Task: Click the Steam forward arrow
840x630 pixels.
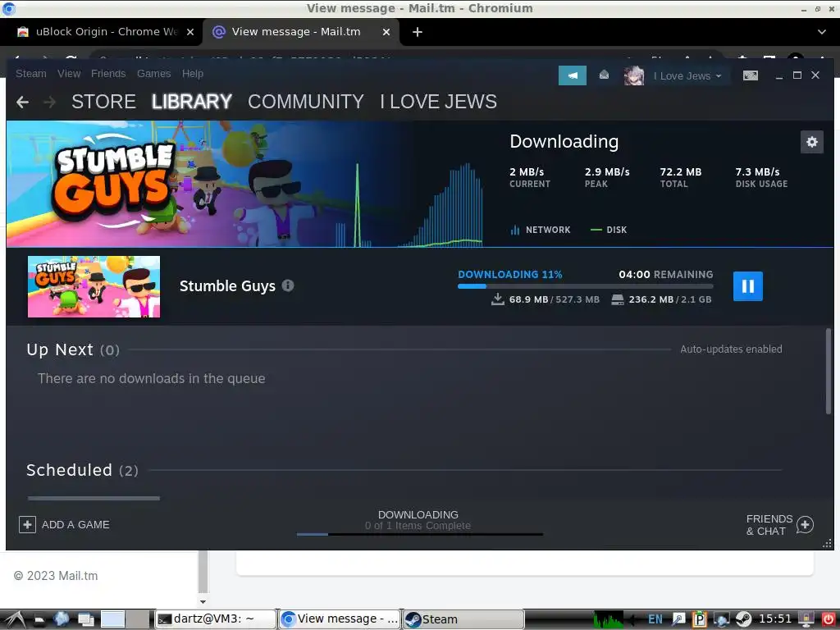Action: pos(49,102)
